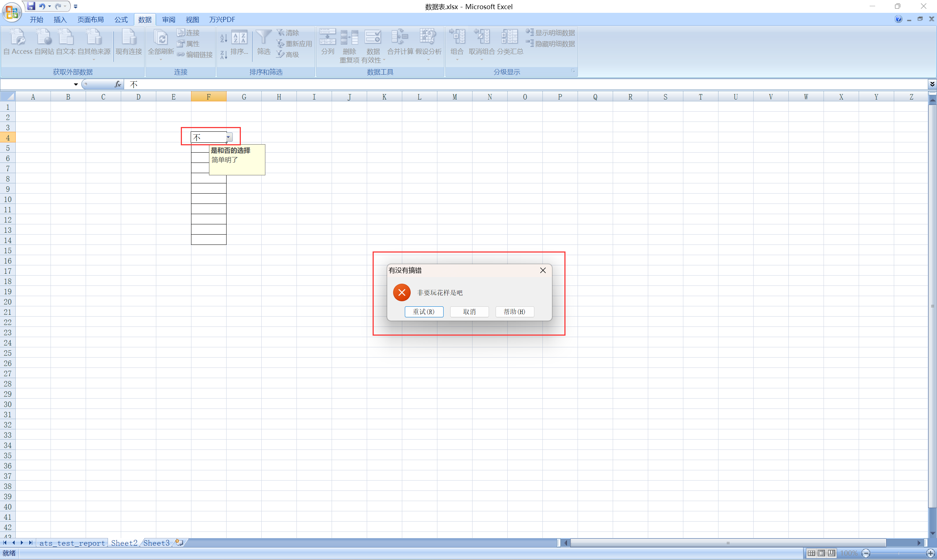937x560 pixels.
Task: Switch to the Sheet2 worksheet tab
Action: coord(124,543)
